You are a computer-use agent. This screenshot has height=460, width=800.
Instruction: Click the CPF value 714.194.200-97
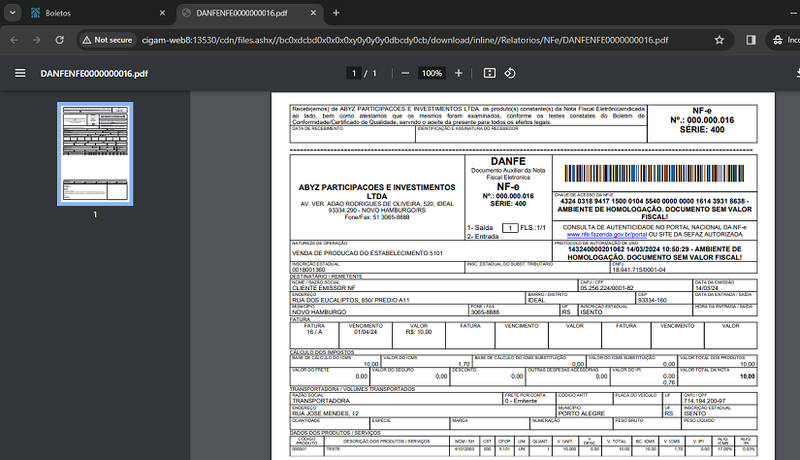(704, 401)
